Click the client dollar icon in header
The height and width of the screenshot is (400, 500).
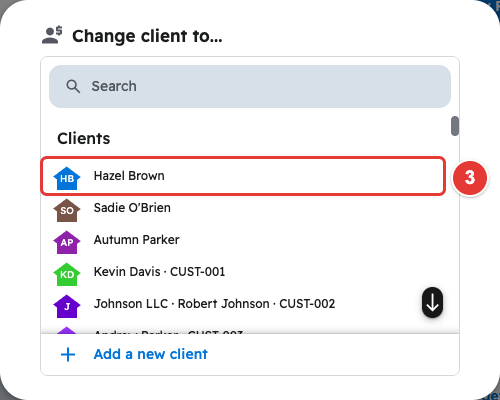[x=52, y=35]
